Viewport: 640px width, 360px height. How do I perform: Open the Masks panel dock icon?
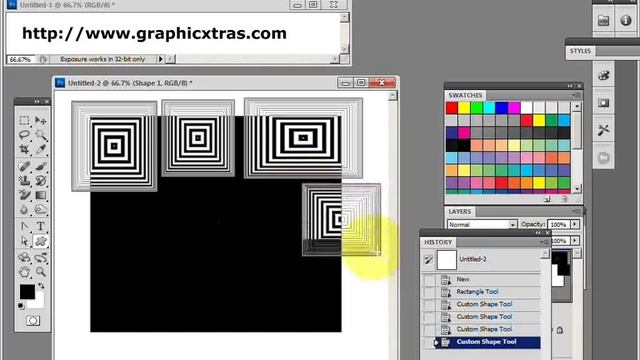[x=604, y=102]
